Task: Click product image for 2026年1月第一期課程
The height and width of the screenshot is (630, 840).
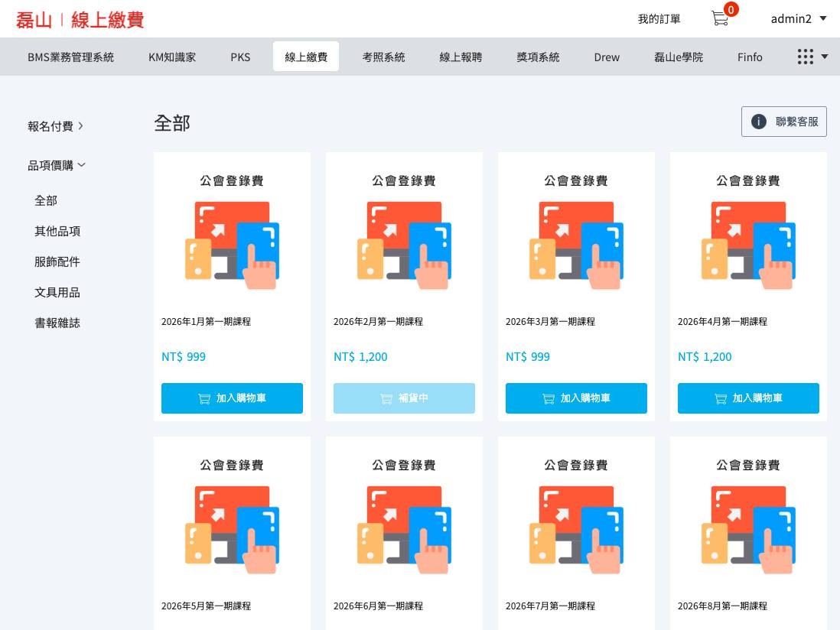Action: coord(232,245)
